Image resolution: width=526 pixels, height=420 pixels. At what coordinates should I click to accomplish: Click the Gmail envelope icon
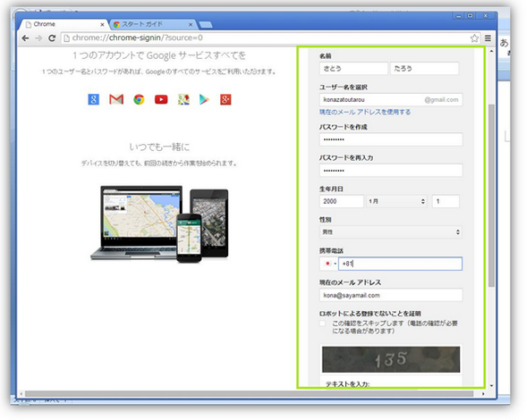pos(116,99)
